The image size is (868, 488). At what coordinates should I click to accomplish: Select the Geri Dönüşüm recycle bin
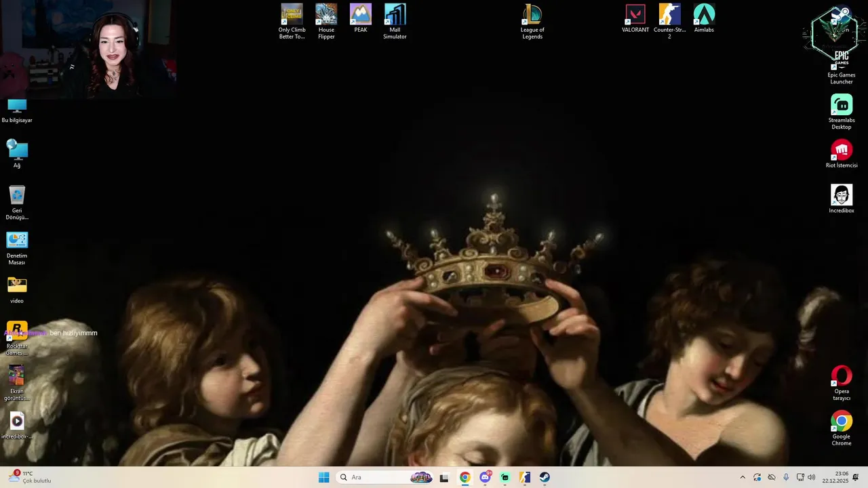pos(17,203)
